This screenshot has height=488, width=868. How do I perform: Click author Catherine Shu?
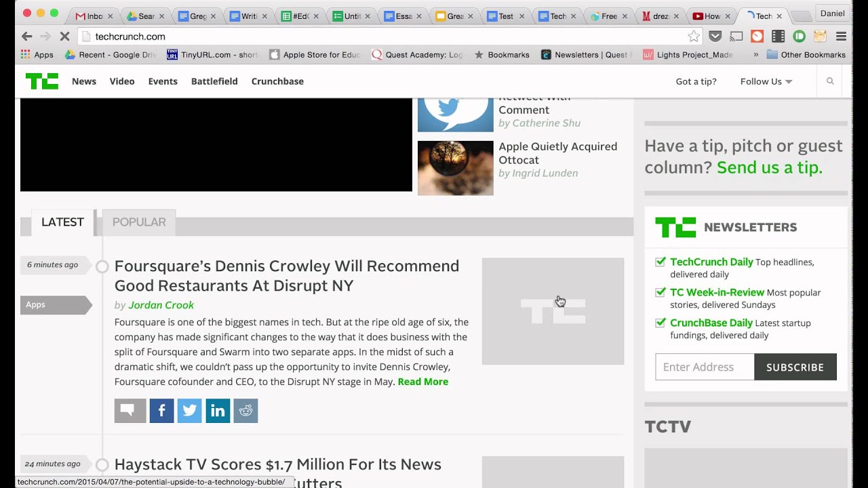point(547,123)
